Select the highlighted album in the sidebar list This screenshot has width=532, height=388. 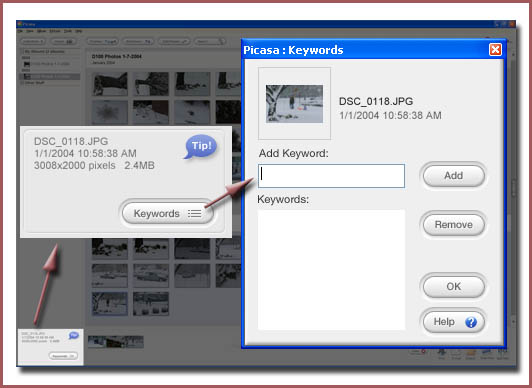(x=50, y=77)
